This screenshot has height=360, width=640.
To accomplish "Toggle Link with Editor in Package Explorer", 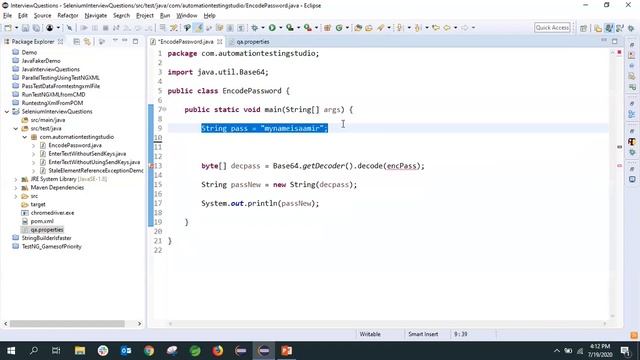I will point(87,42).
